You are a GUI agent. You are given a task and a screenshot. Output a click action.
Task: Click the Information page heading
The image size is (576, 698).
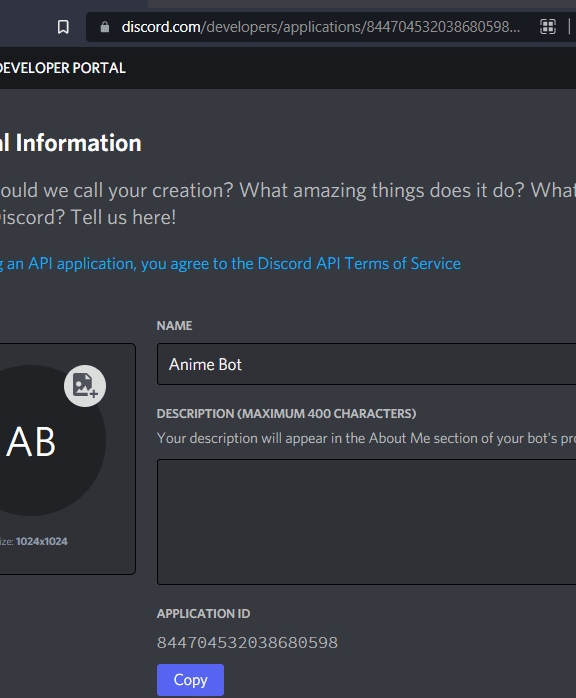click(x=71, y=143)
